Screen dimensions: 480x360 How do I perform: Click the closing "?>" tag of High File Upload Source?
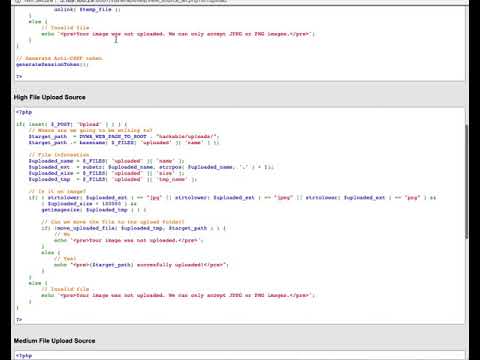pos(19,320)
